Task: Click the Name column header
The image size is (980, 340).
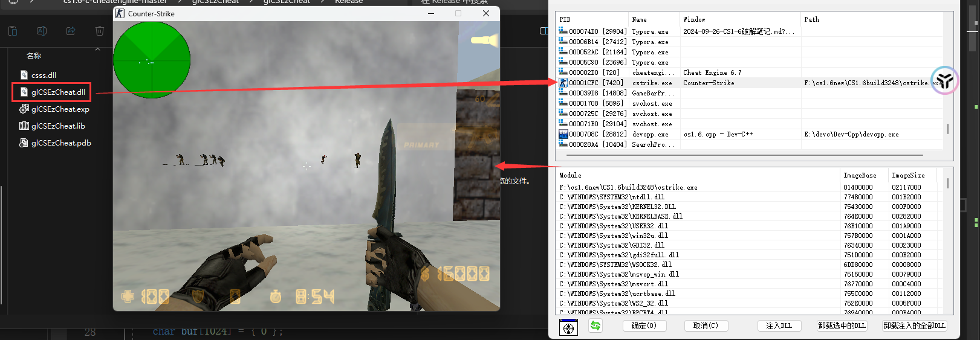Action: coord(639,19)
